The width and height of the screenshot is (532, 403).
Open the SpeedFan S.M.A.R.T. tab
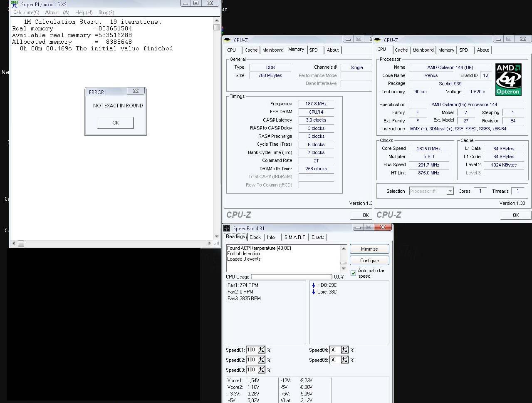tap(295, 237)
